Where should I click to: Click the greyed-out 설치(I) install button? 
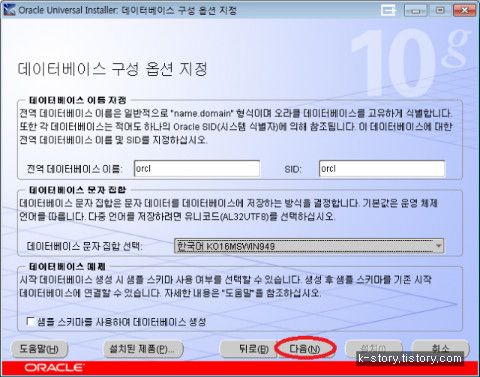[x=374, y=348]
